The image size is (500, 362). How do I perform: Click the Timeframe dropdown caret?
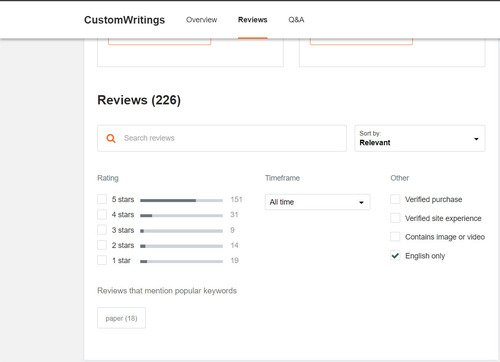tap(361, 202)
